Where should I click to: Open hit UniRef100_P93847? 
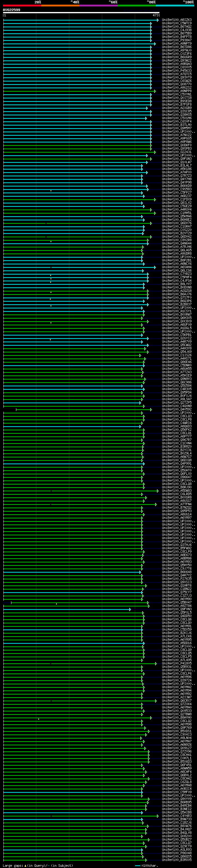tap(177, 40)
